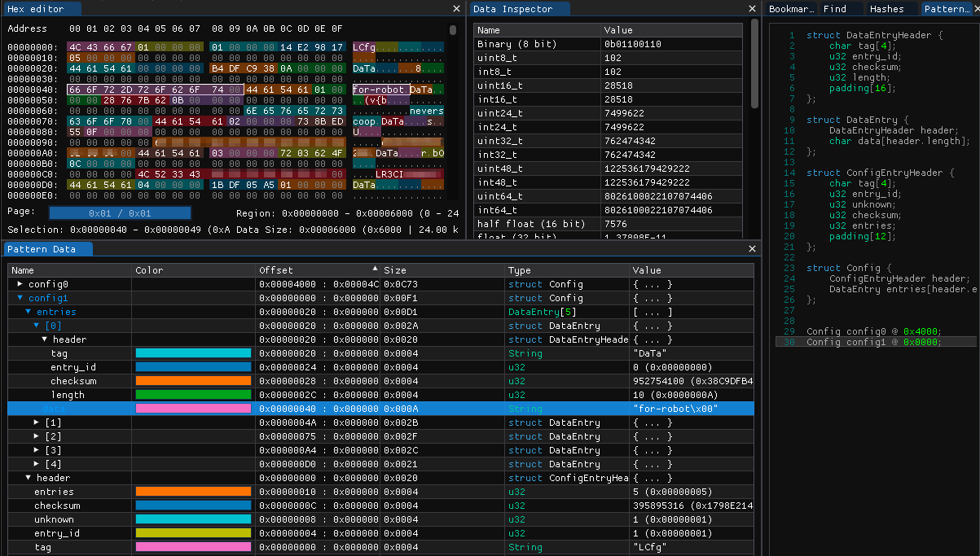This screenshot has height=556, width=980.
Task: Collapse the entries array node
Action: (x=29, y=312)
